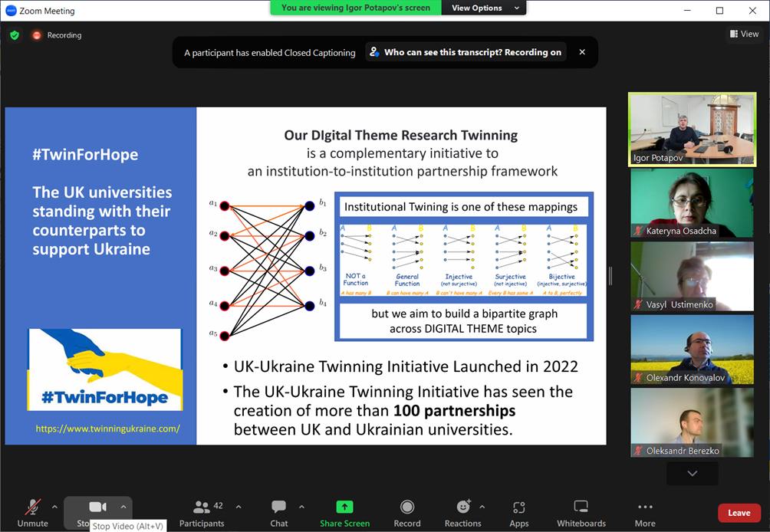Viewport: 770px width, 532px height.
Task: Expand the View Options dropdown
Action: click(x=485, y=8)
